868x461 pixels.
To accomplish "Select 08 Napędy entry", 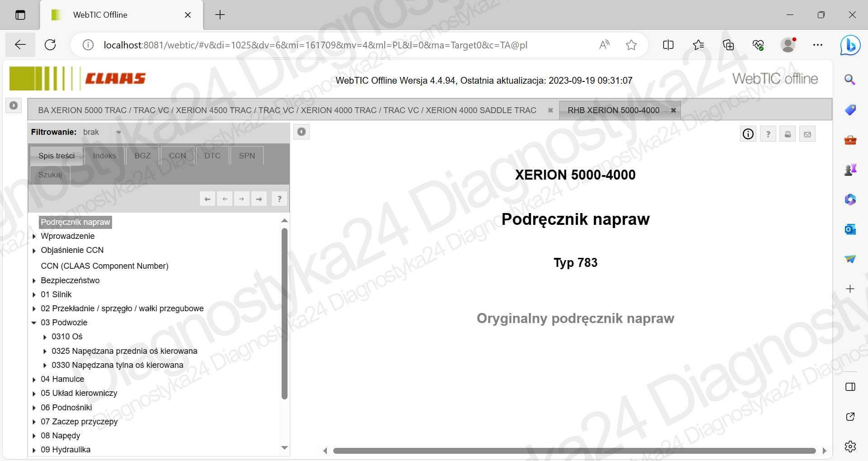I will (61, 436).
